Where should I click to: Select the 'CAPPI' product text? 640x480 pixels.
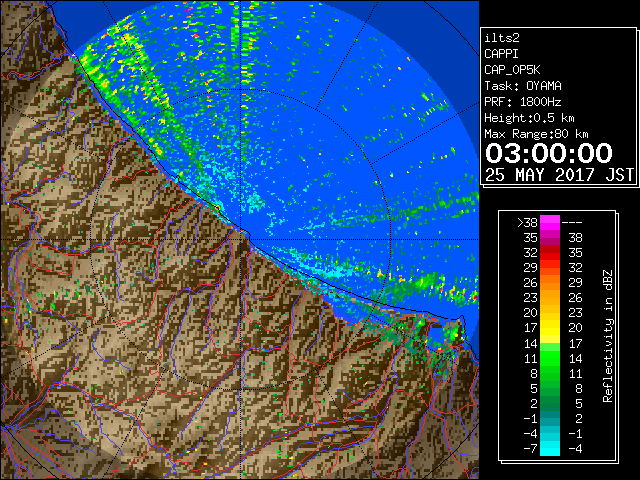coord(501,54)
